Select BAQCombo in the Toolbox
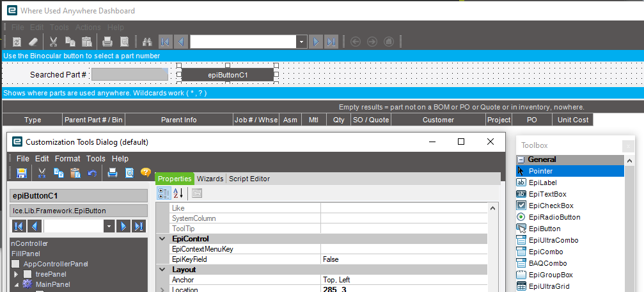 (570, 263)
